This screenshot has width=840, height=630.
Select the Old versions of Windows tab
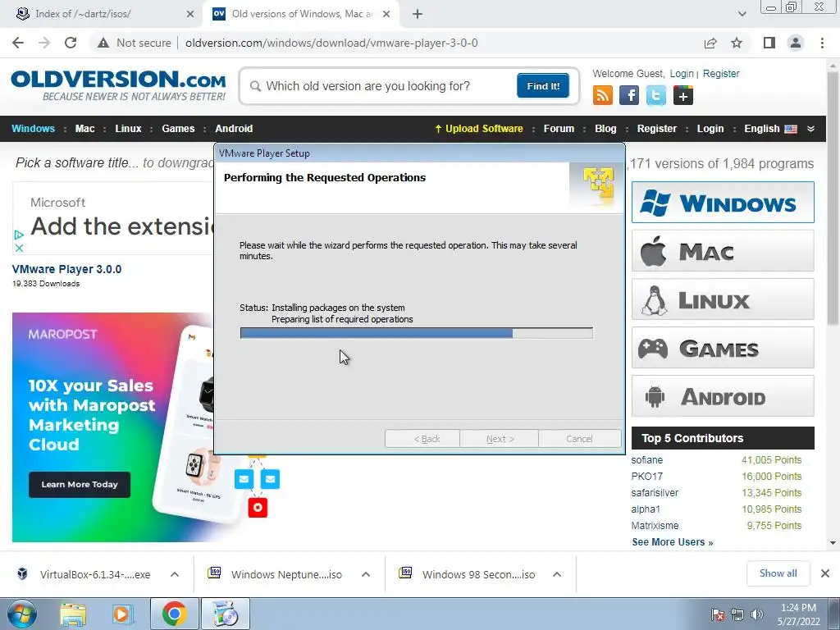pyautogui.click(x=300, y=14)
